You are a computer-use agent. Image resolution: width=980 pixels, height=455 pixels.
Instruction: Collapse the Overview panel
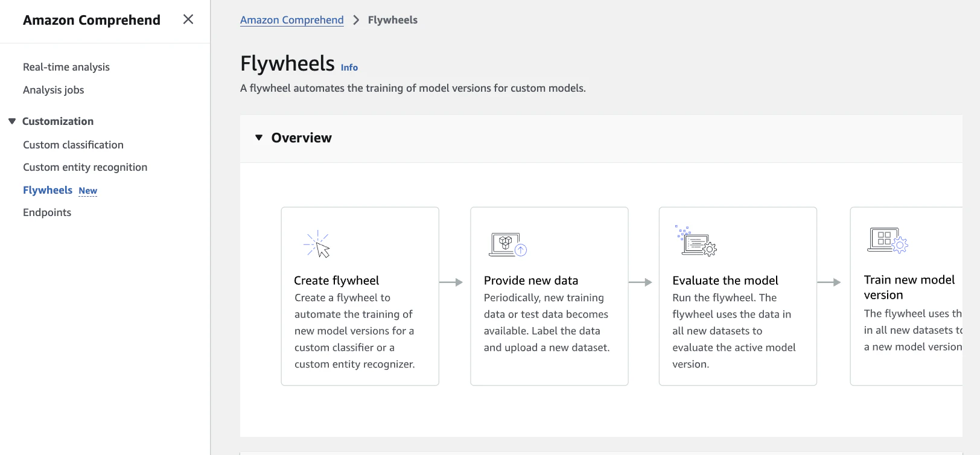259,138
